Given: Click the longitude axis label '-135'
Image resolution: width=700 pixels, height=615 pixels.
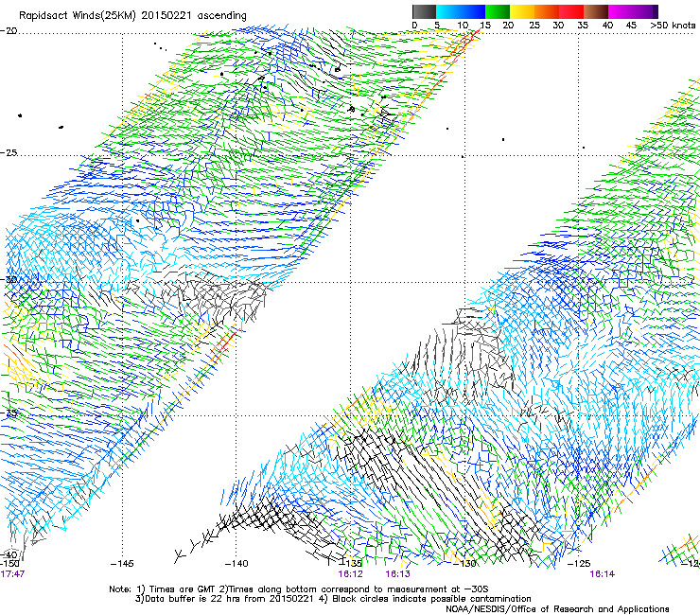Looking at the screenshot, I should click(x=350, y=564).
